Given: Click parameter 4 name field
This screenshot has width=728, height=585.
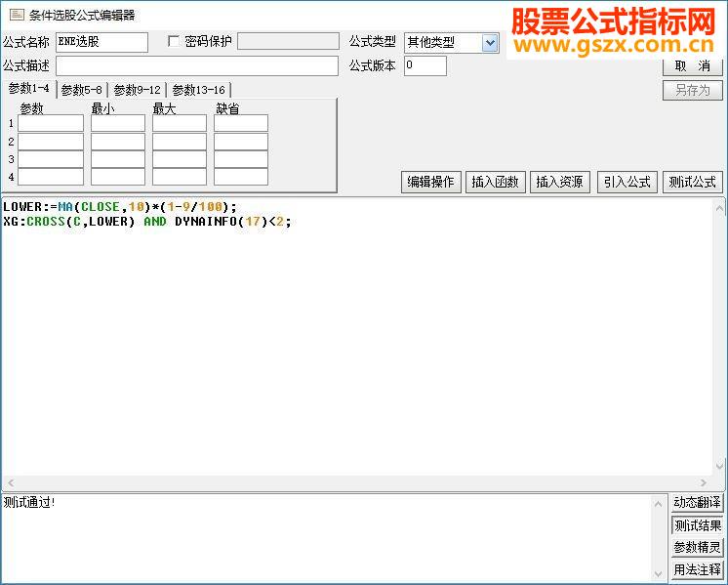Looking at the screenshot, I should 51,177.
